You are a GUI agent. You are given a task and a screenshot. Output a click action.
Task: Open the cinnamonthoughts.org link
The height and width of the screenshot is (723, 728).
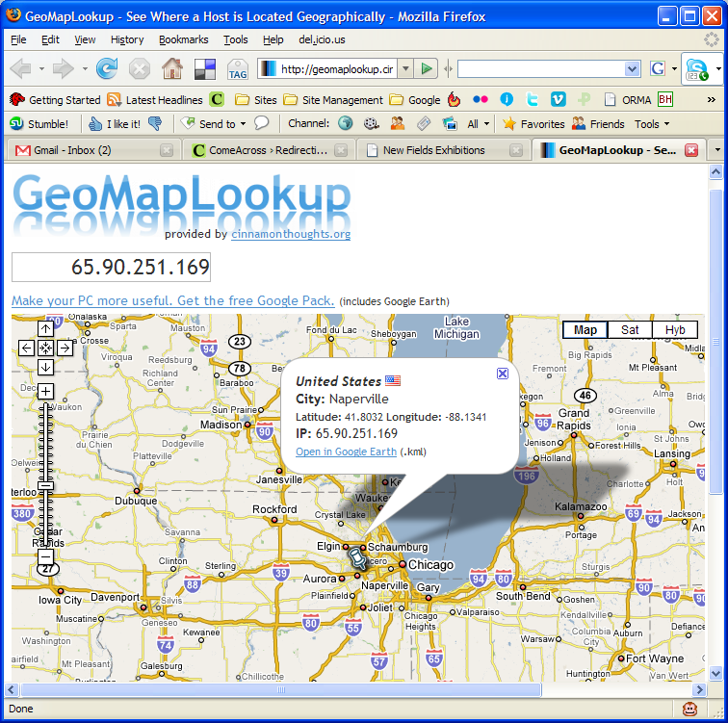click(x=290, y=234)
